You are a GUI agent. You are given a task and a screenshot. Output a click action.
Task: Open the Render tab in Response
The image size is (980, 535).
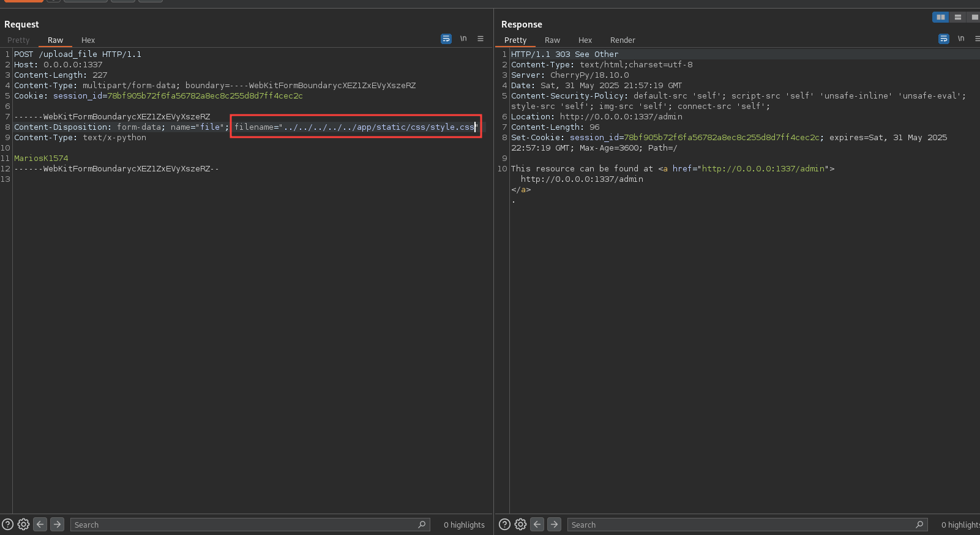tap(623, 40)
